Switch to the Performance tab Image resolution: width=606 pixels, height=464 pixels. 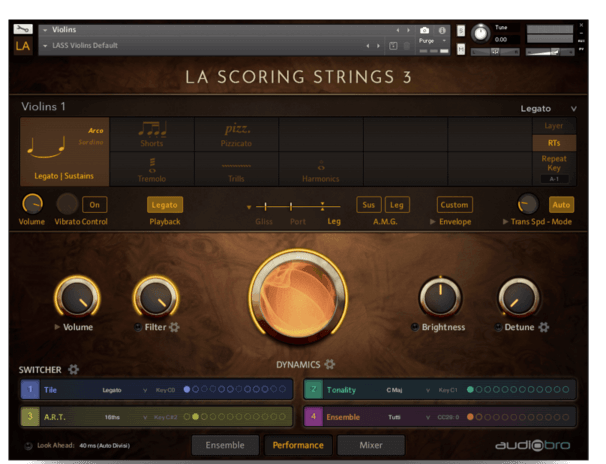coord(298,445)
